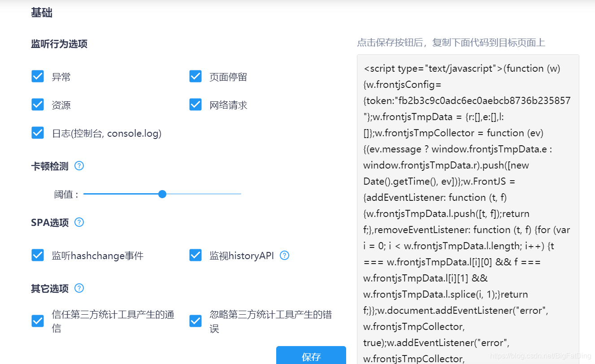Uncheck 监听hashchange事件 checkbox
Viewport: 595px width, 364px height.
[38, 256]
